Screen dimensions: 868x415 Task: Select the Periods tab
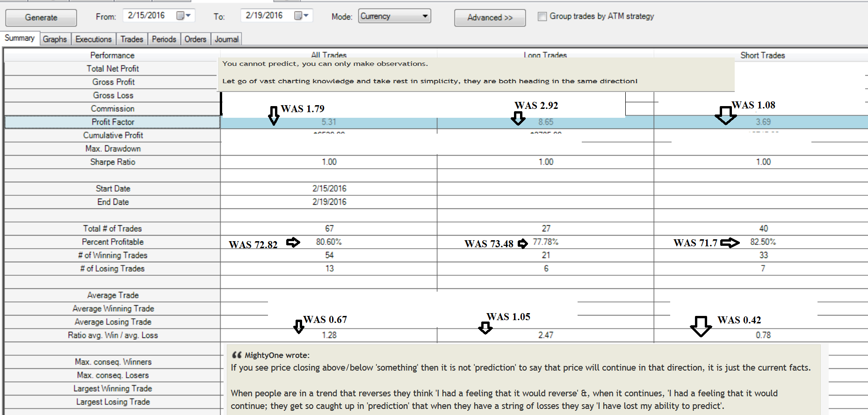(164, 39)
